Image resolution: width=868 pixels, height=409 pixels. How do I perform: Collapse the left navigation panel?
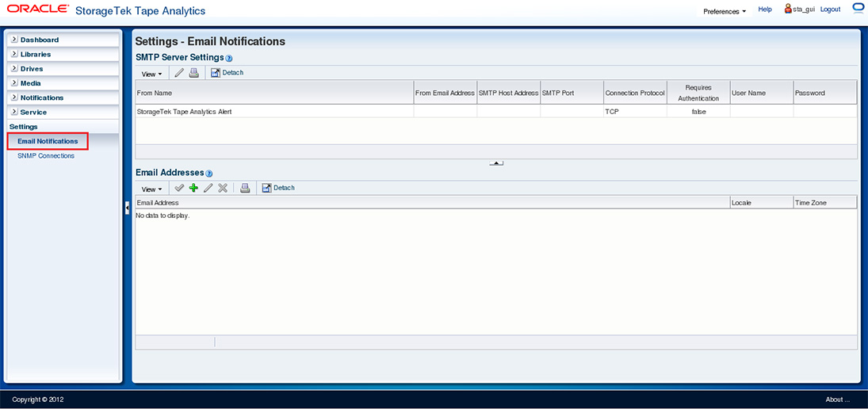128,208
